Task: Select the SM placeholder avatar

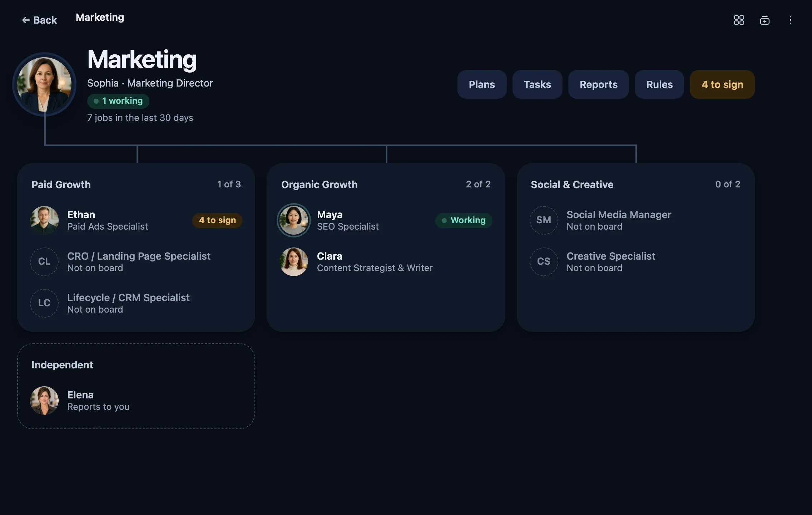Action: pos(544,220)
